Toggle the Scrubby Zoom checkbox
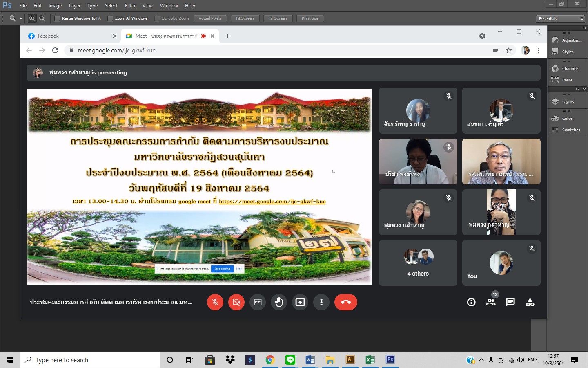 pyautogui.click(x=157, y=18)
